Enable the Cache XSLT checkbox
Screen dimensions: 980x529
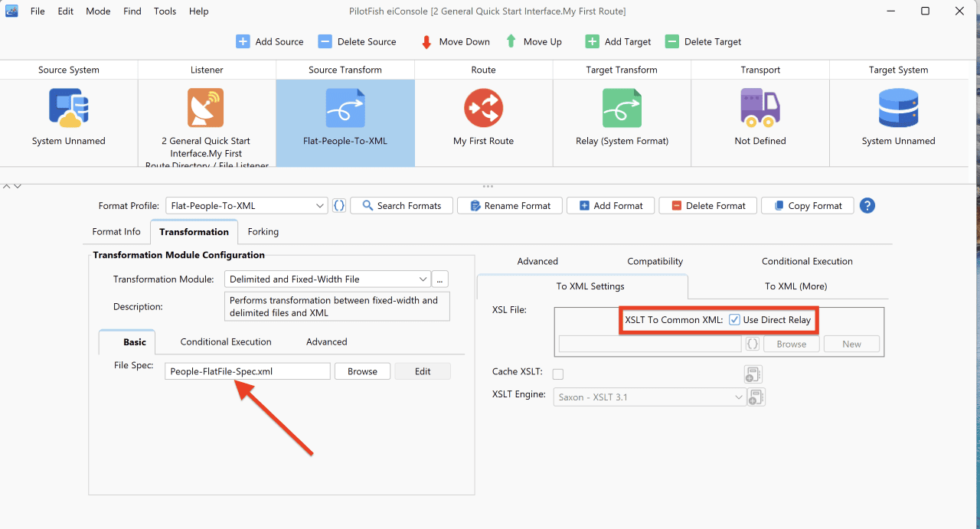click(558, 374)
